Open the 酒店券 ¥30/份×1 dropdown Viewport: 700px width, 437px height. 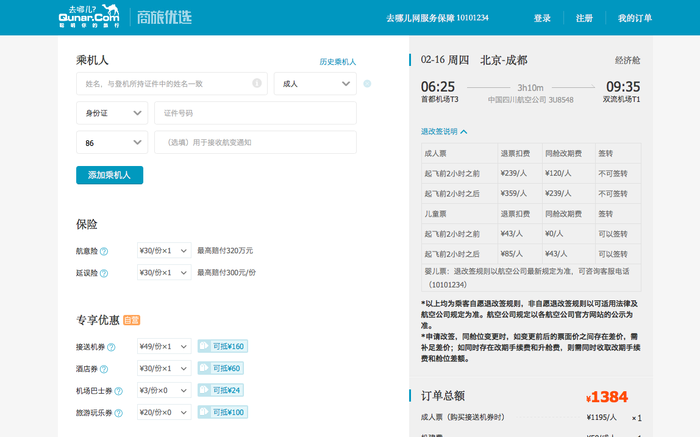164,368
